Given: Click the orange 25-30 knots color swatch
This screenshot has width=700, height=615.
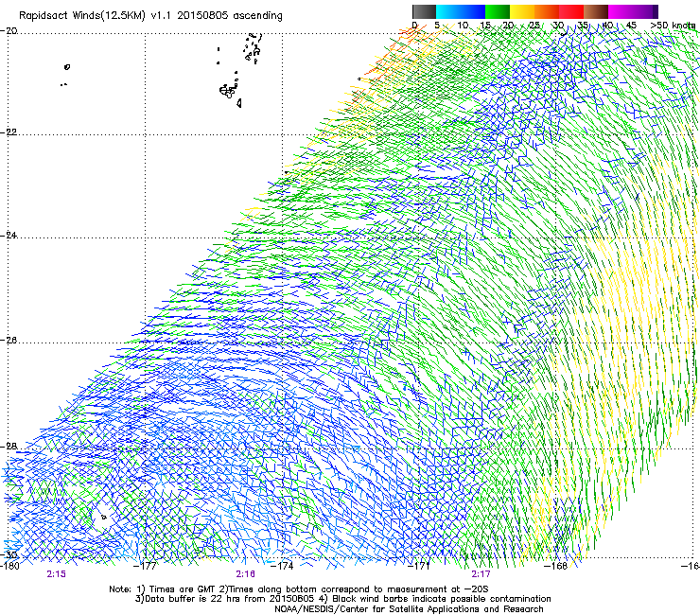Looking at the screenshot, I should [x=547, y=11].
